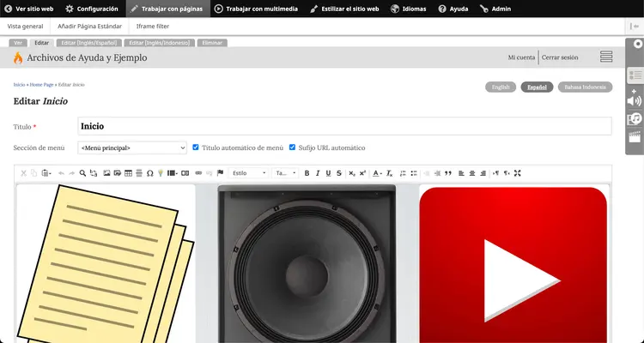Switch to English language button
644x343 pixels.
pos(501,87)
